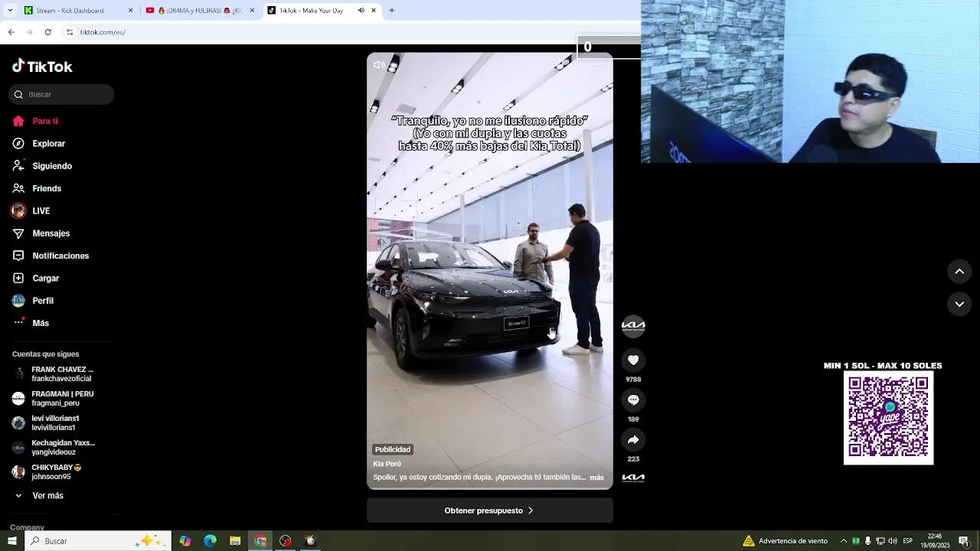
Task: Open the Explorar section
Action: point(48,143)
